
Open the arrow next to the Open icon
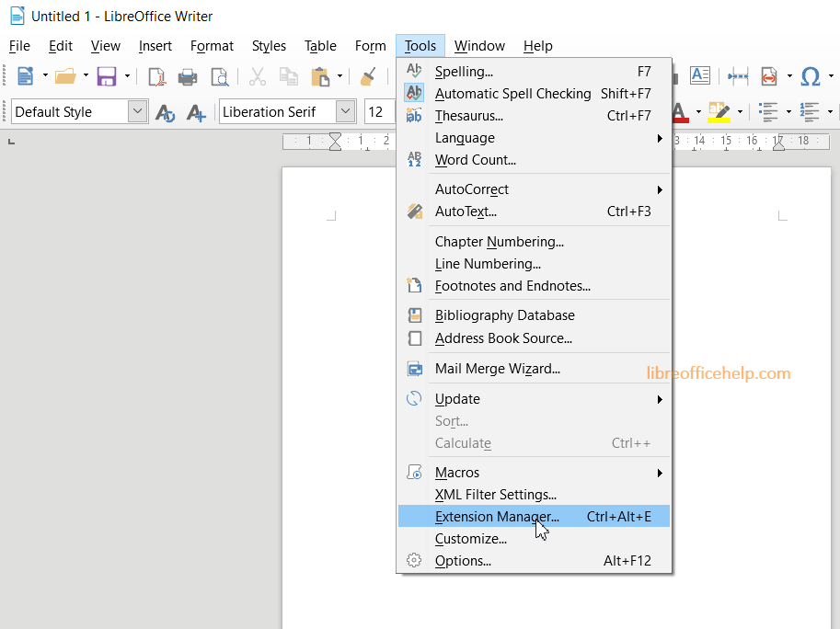(86, 76)
